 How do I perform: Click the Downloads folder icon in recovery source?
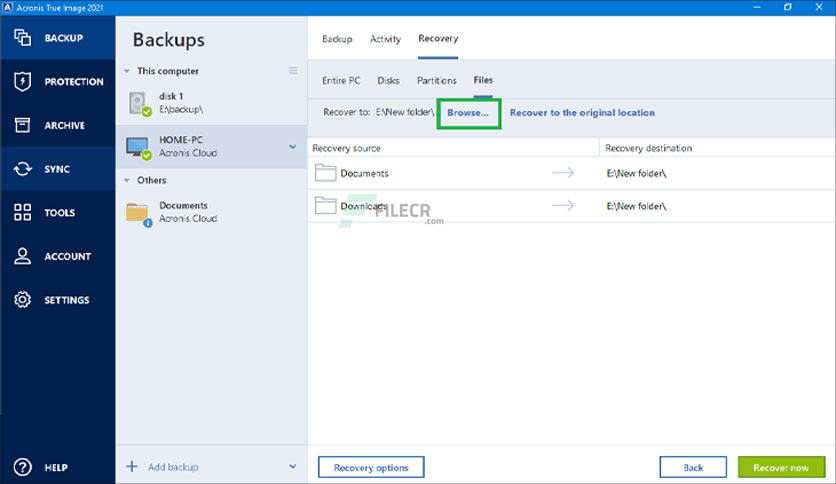coord(325,205)
